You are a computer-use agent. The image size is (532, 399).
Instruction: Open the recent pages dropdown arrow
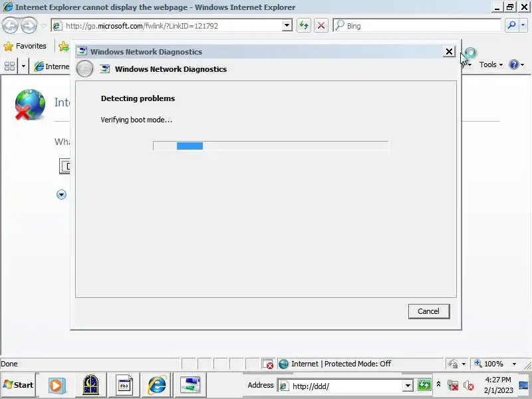[x=43, y=26]
